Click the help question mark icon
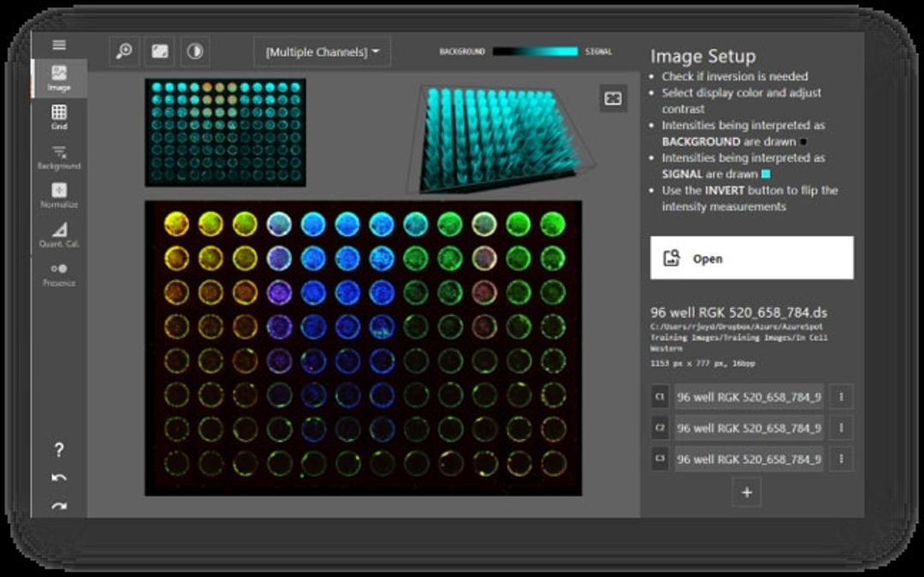This screenshot has width=924, height=577. coord(59,450)
